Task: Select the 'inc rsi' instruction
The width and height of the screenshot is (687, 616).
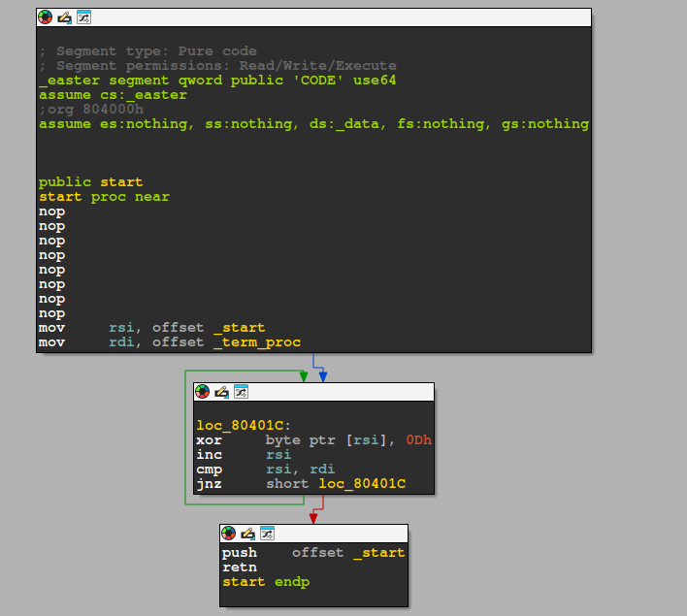Action: point(243,455)
